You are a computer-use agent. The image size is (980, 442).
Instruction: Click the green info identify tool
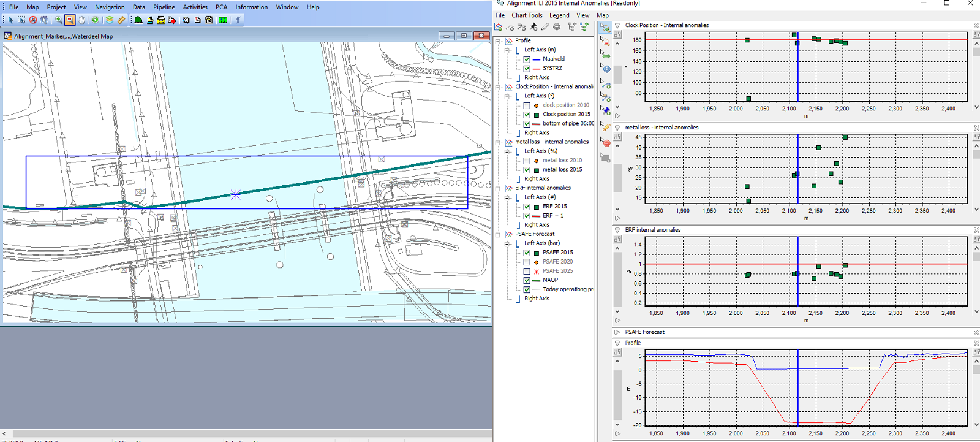[95, 20]
